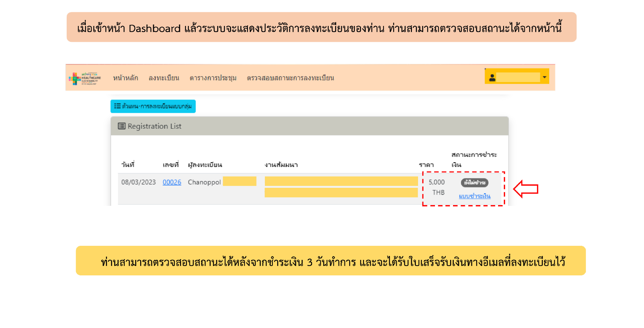The image size is (644, 328).
Task: Open ตารางการประชุม in navigation bar
Action: [213, 78]
